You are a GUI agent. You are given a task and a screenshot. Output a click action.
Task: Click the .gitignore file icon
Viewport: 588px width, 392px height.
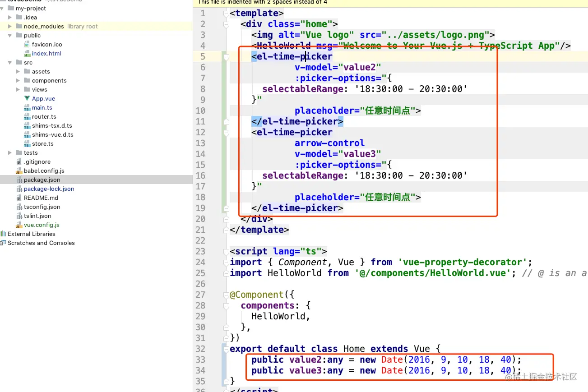19,162
